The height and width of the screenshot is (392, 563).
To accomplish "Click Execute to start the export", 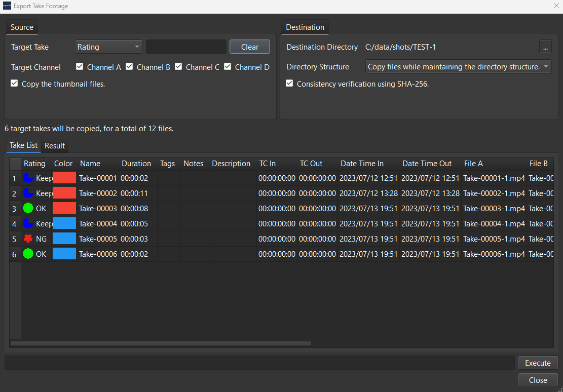I will click(x=538, y=363).
